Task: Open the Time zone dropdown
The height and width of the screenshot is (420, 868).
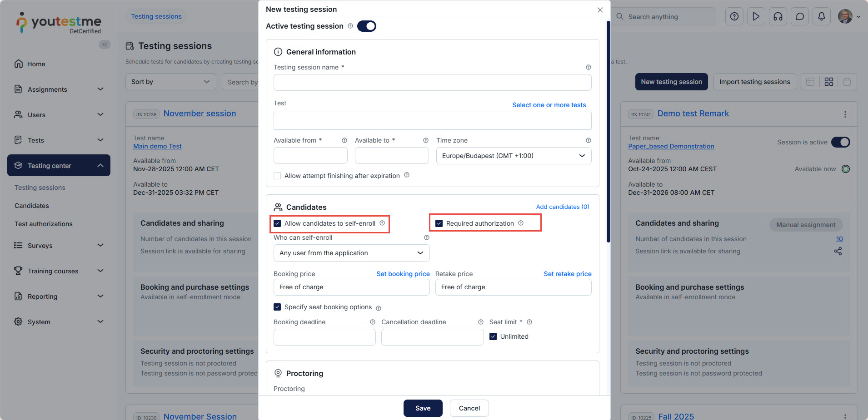Action: pyautogui.click(x=514, y=156)
